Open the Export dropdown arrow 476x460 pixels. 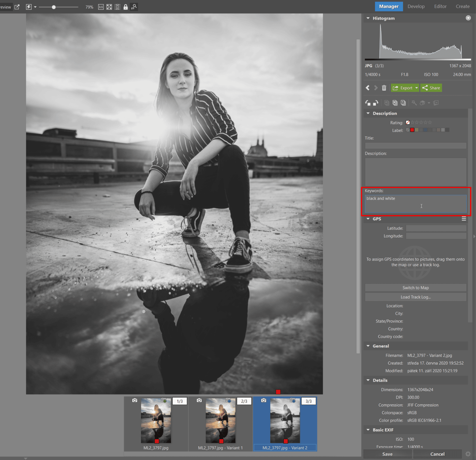point(416,88)
